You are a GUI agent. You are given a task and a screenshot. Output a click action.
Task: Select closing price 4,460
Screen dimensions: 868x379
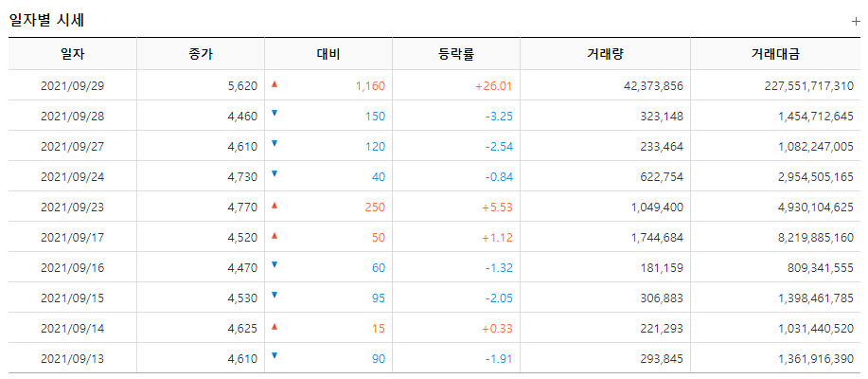coord(242,117)
